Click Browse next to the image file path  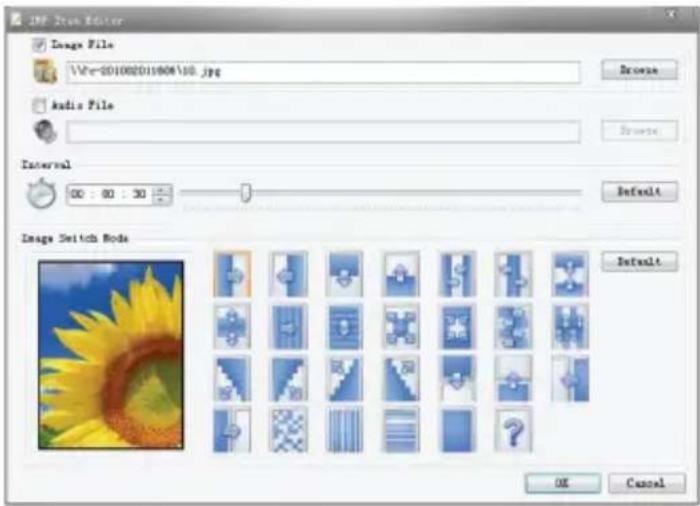639,70
